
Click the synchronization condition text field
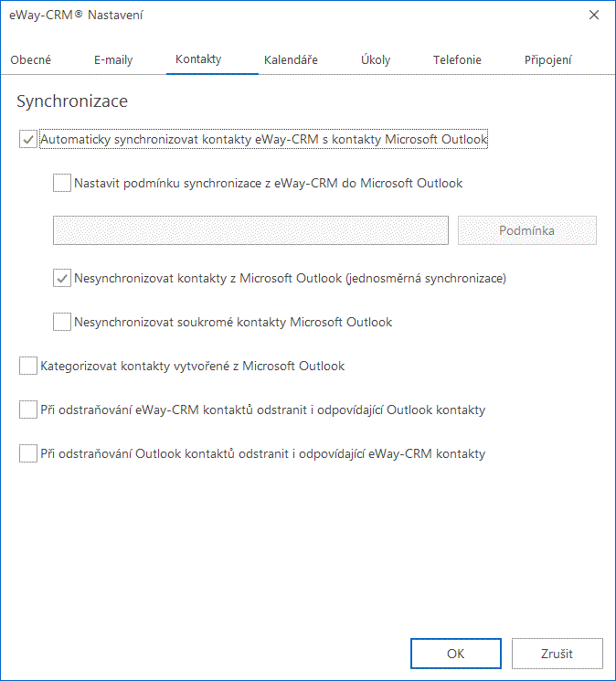250,230
